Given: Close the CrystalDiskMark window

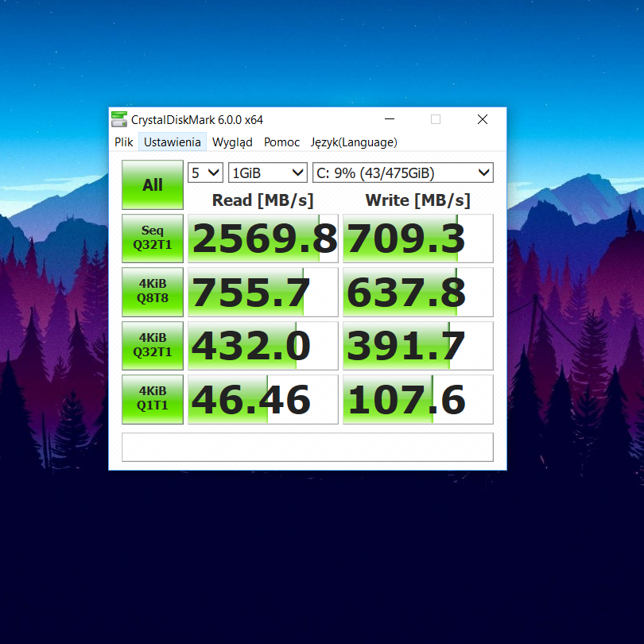Looking at the screenshot, I should click(x=483, y=119).
